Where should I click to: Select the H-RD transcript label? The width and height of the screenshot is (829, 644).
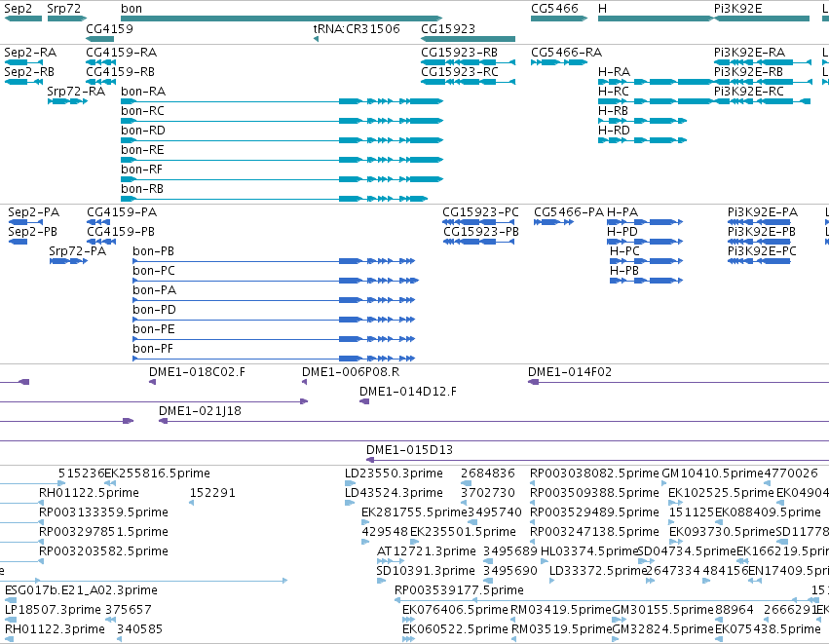pyautogui.click(x=614, y=131)
